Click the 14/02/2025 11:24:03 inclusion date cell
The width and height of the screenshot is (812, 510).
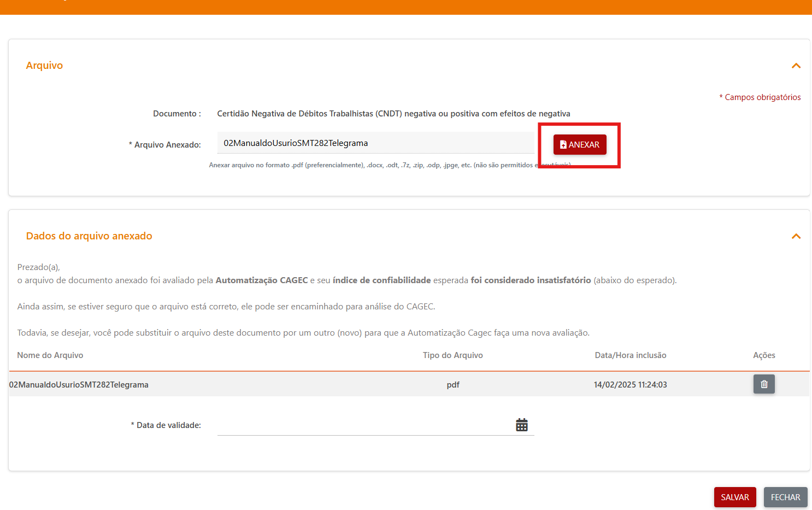coord(630,385)
